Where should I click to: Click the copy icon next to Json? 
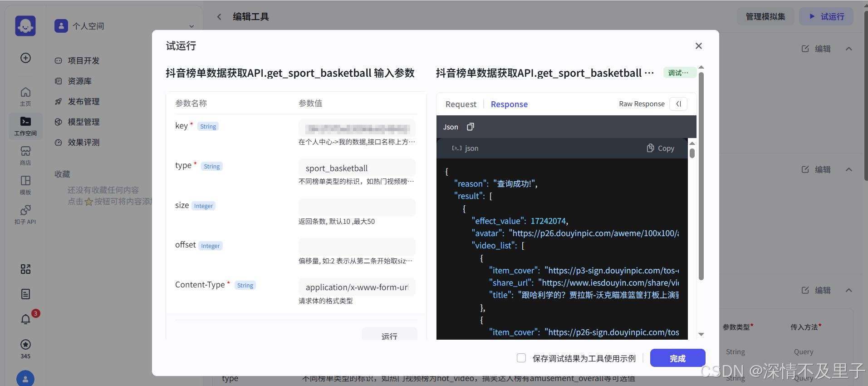[x=471, y=127]
